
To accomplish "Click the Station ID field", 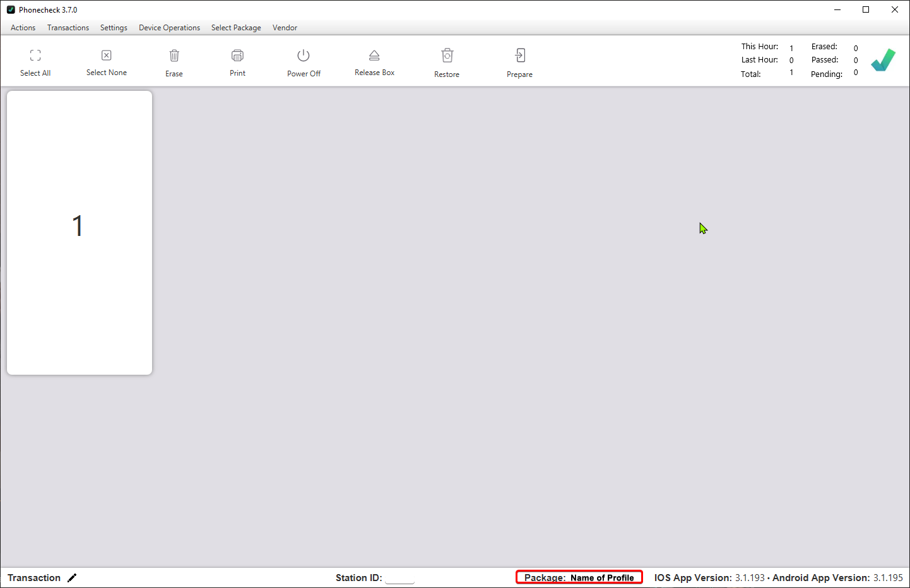I will click(x=399, y=578).
